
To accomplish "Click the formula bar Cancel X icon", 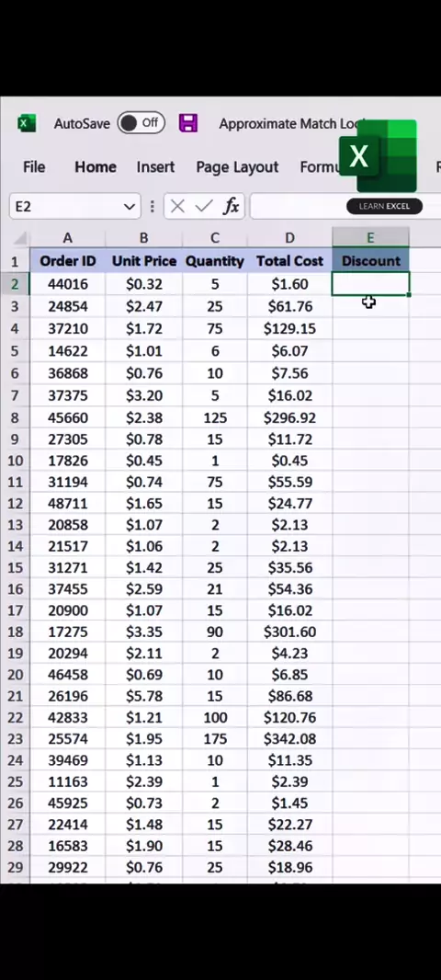I will click(177, 206).
